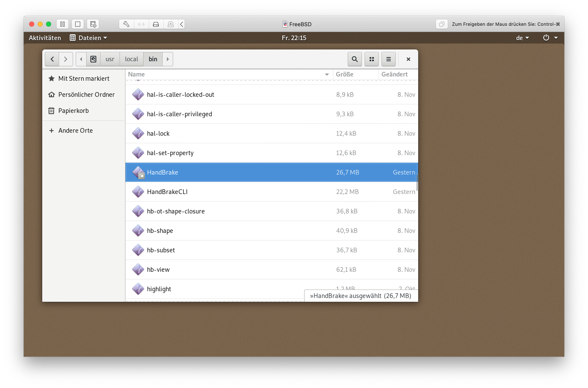The height and width of the screenshot is (388, 588).
Task: Open Aktivitäten overview
Action: 45,38
